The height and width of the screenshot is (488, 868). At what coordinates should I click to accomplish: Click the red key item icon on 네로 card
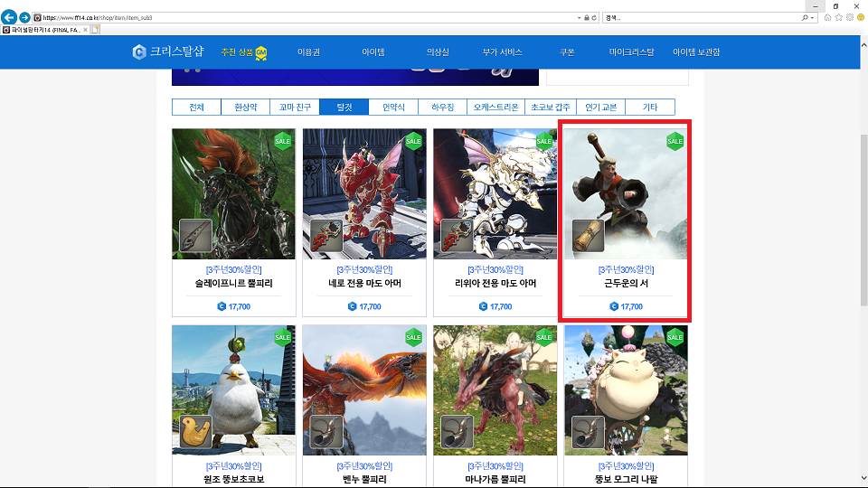(x=326, y=236)
